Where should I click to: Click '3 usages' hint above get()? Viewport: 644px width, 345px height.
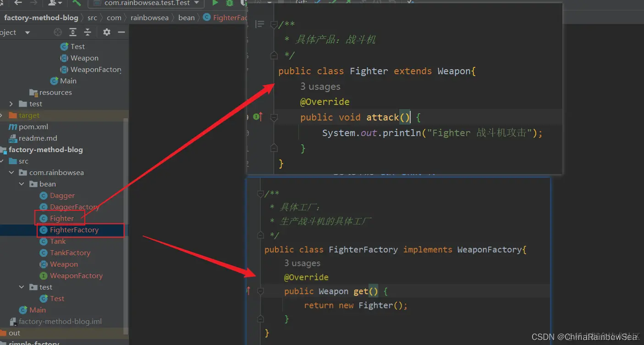302,263
